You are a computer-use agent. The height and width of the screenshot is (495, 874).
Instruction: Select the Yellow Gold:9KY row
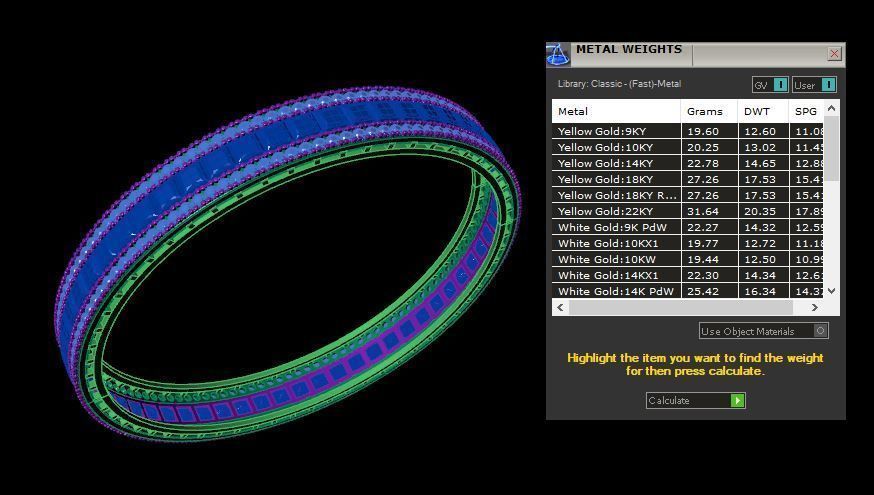point(688,131)
